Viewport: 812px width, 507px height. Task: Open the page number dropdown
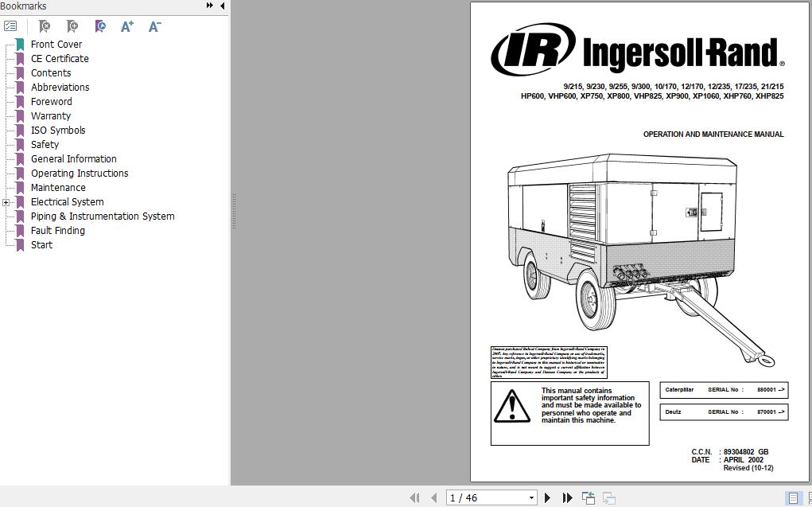(531, 497)
